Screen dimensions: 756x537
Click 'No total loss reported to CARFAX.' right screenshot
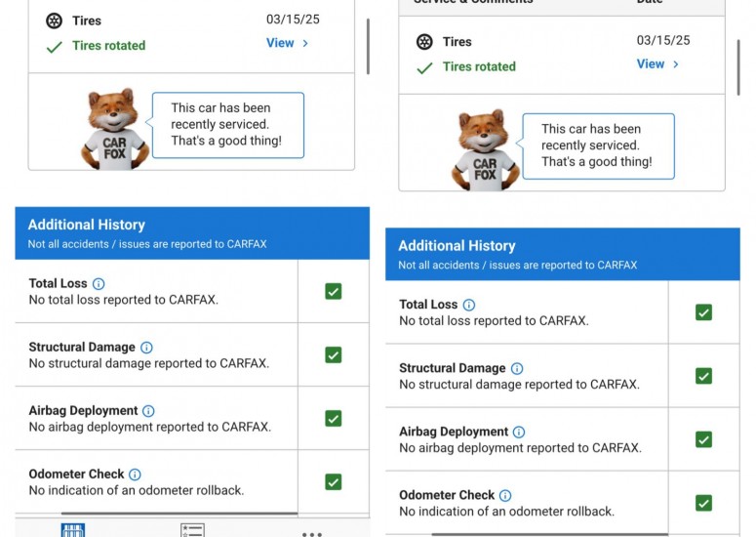pyautogui.click(x=494, y=321)
